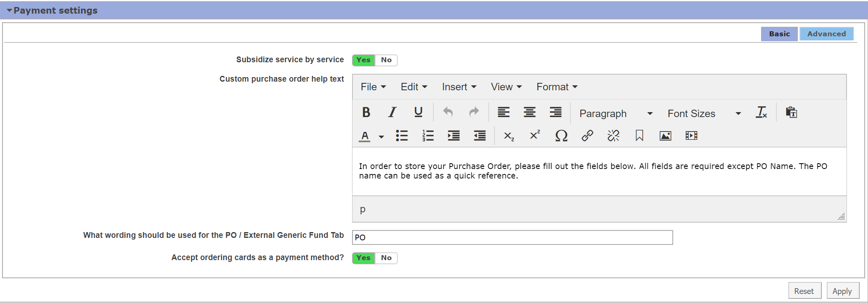Click the Bold formatting icon
Viewport: 868px width, 303px height.
point(366,113)
